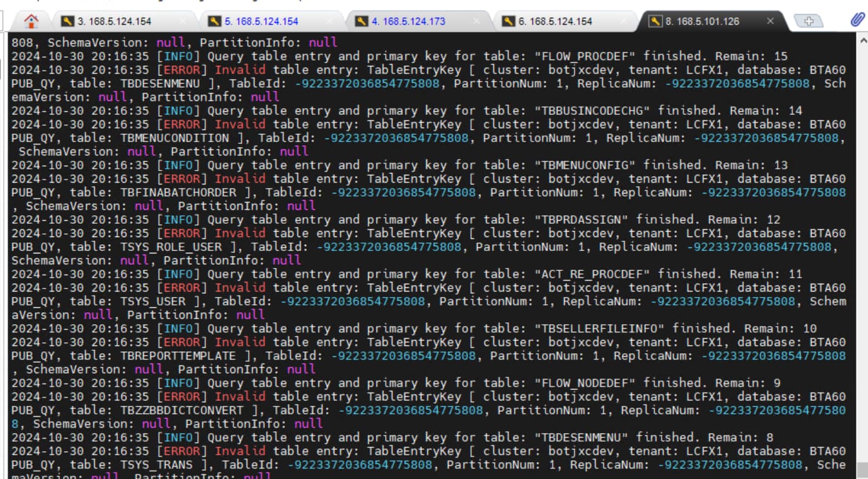The width and height of the screenshot is (868, 479).
Task: Click the terminal scrollbar thumb at bottom
Action: pyautogui.click(x=862, y=471)
